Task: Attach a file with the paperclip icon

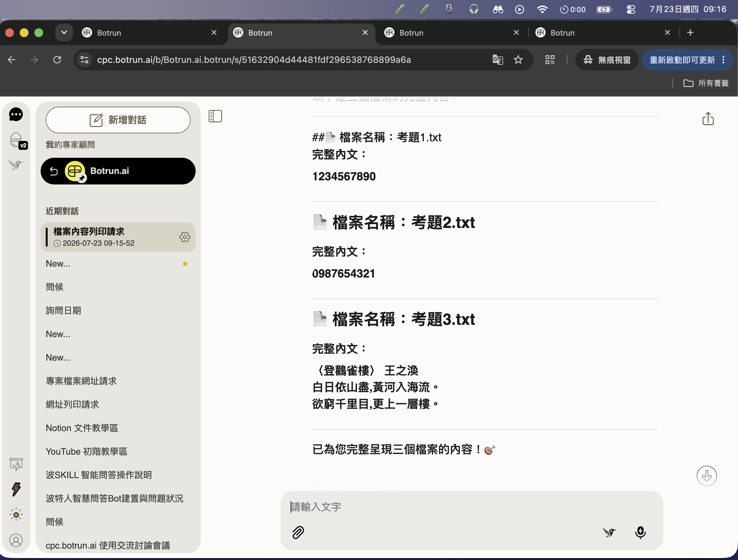Action: pyautogui.click(x=298, y=532)
